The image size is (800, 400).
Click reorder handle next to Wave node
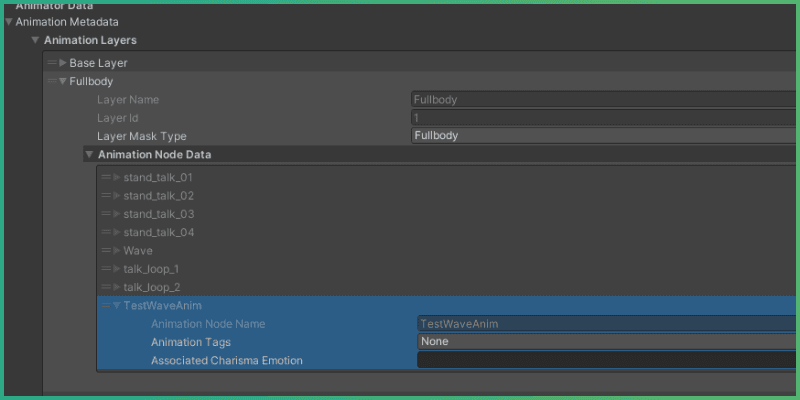(x=106, y=251)
